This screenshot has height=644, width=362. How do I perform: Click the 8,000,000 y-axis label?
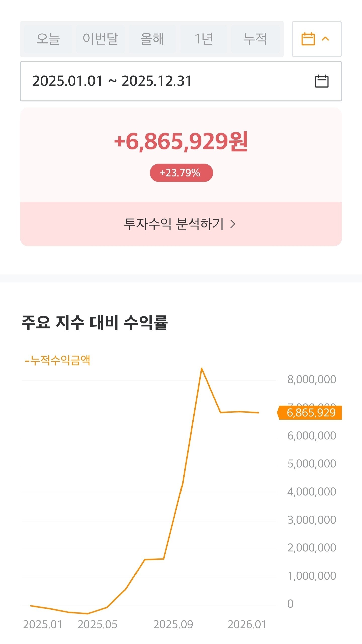(311, 379)
